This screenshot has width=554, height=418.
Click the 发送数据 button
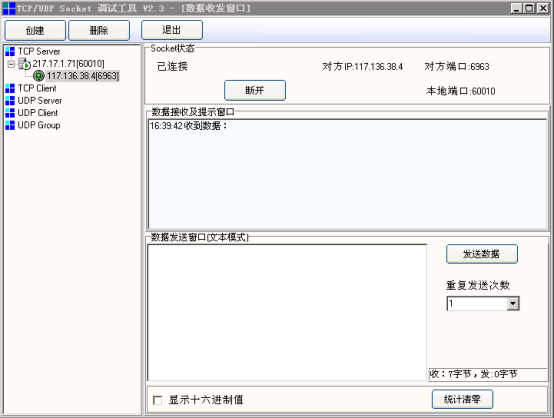(x=482, y=254)
